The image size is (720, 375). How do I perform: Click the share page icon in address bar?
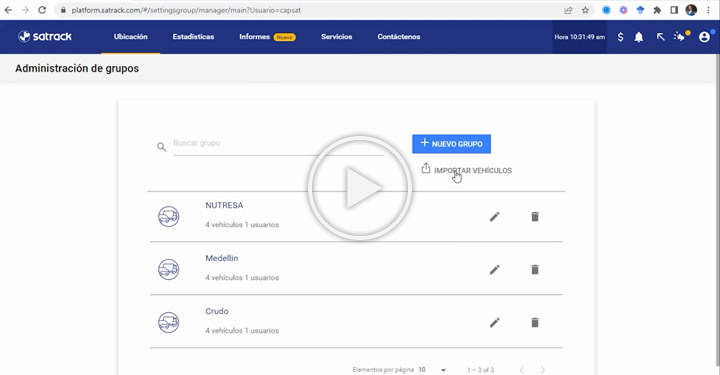568,10
